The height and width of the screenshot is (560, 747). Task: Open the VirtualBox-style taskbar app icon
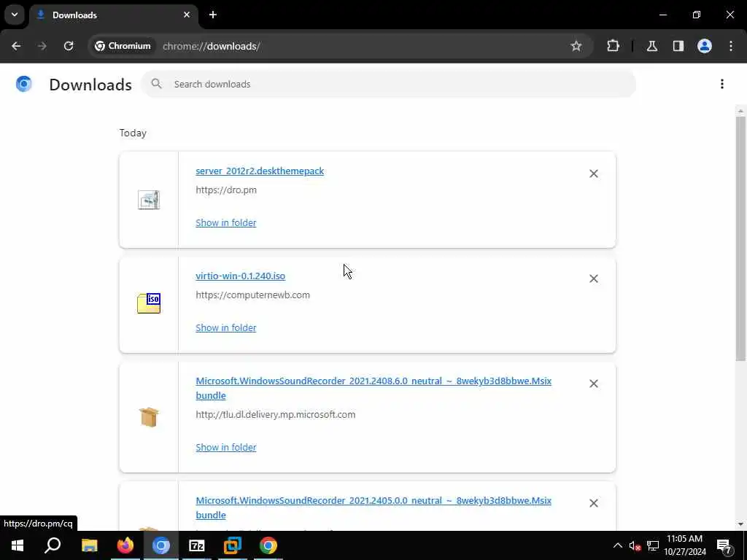pos(233,545)
